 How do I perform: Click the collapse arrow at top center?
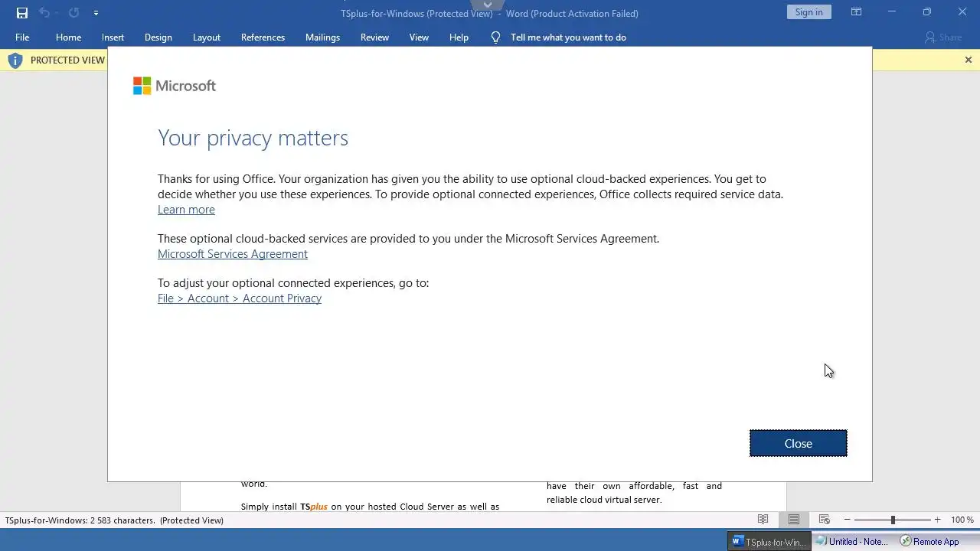coord(488,5)
